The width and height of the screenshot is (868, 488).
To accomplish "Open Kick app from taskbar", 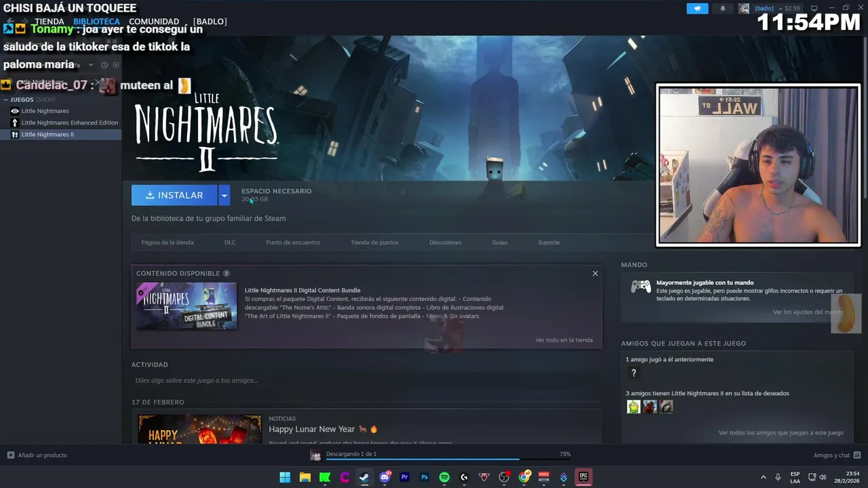I will pos(325,477).
